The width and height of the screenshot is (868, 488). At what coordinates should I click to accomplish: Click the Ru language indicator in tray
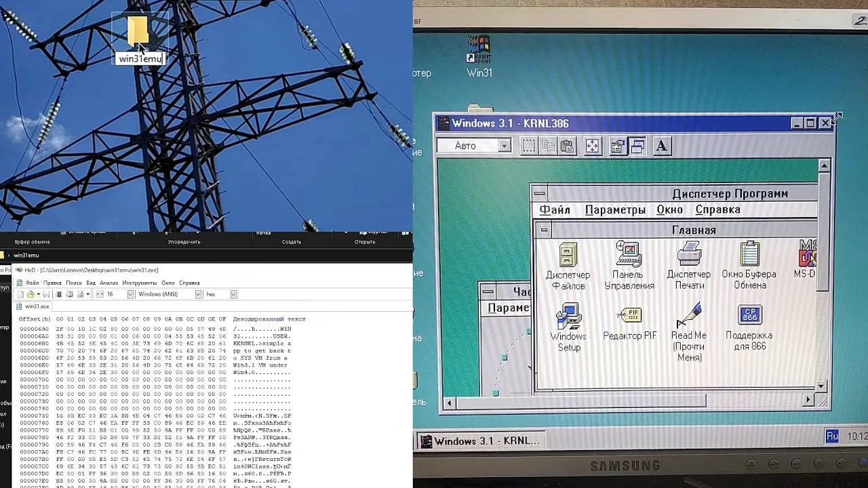tap(832, 436)
